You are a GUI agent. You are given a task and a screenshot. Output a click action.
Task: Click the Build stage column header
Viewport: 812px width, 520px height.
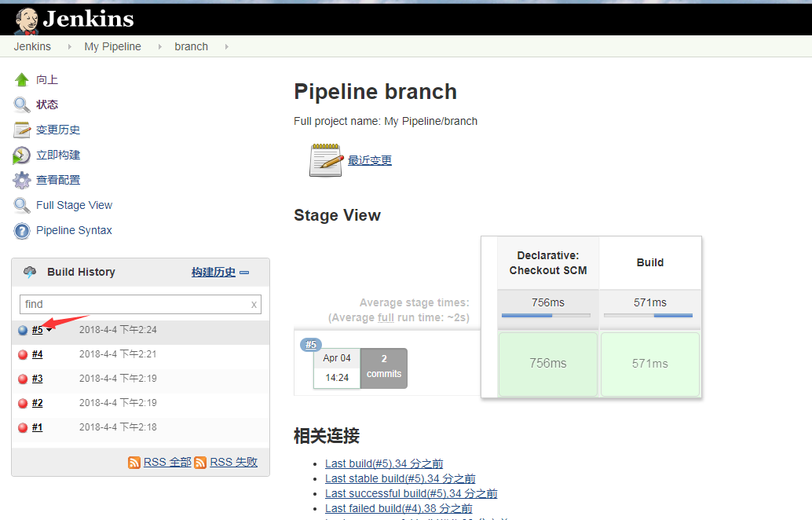[650, 263]
